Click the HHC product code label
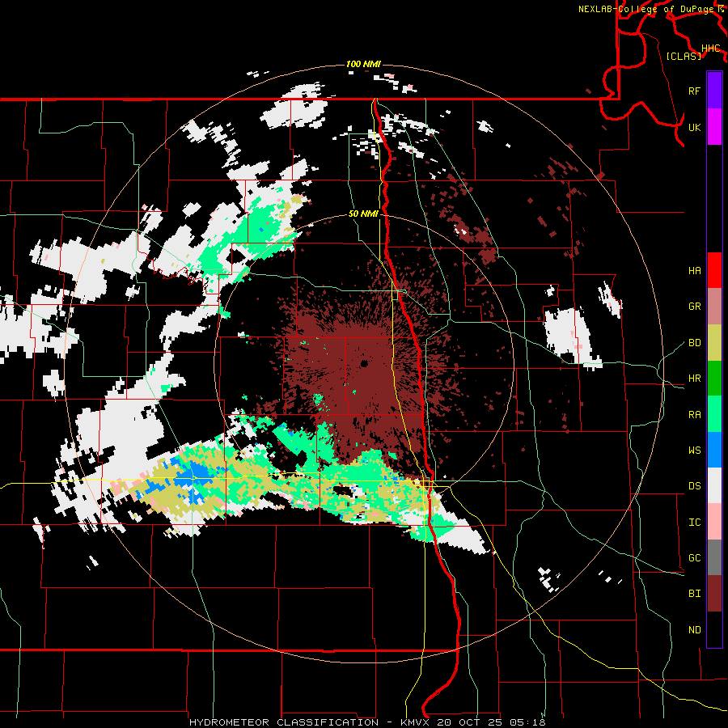This screenshot has width=728, height=728. (x=710, y=49)
